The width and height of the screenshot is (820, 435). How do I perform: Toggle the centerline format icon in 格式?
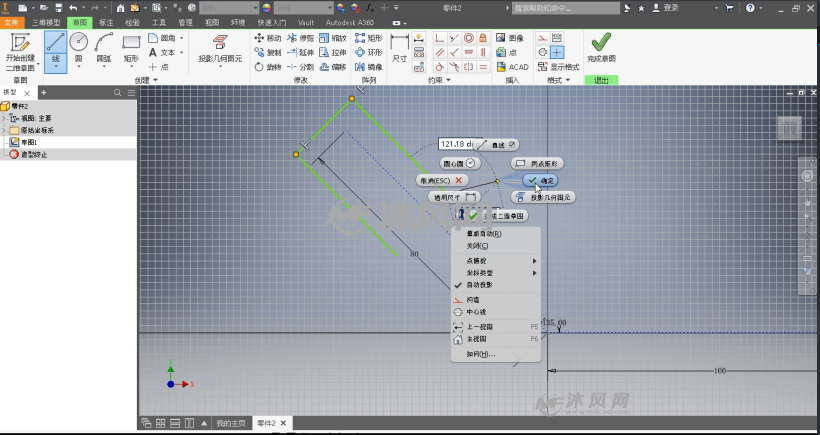[543, 52]
